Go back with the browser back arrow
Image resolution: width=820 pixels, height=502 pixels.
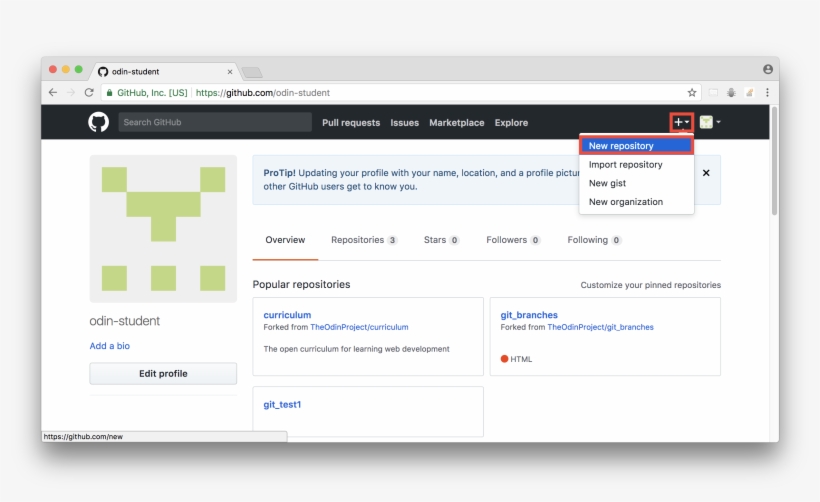point(53,93)
